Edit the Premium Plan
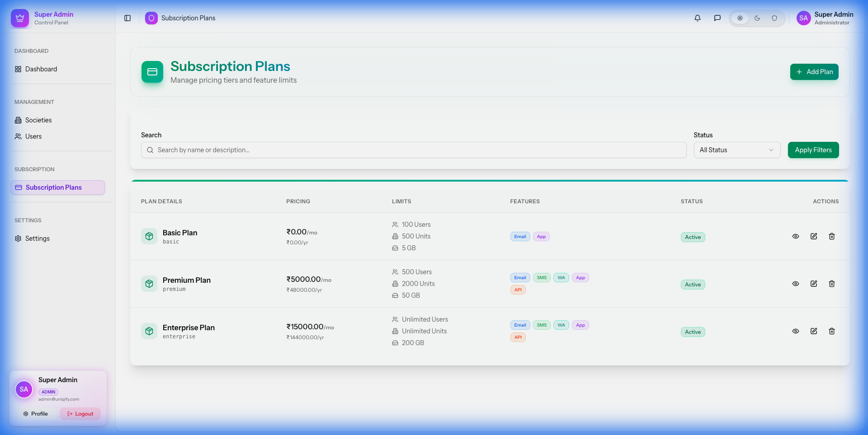Image resolution: width=868 pixels, height=435 pixels. pyautogui.click(x=814, y=284)
